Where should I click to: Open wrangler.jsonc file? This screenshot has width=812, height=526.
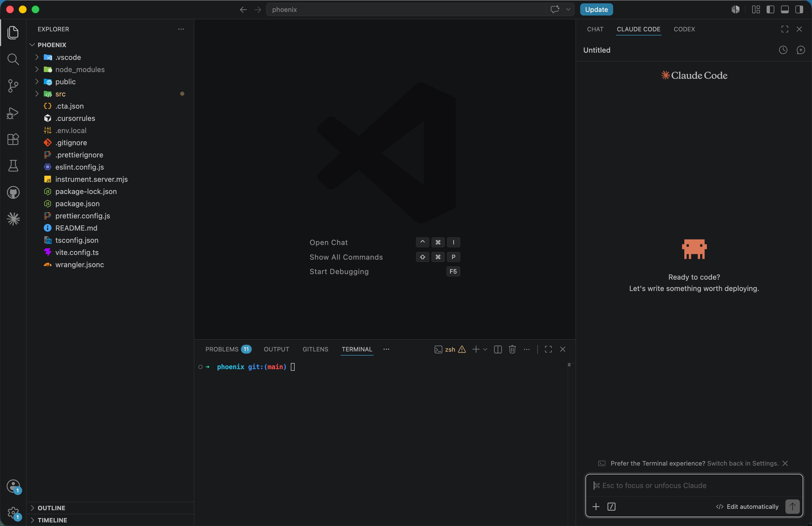79,265
